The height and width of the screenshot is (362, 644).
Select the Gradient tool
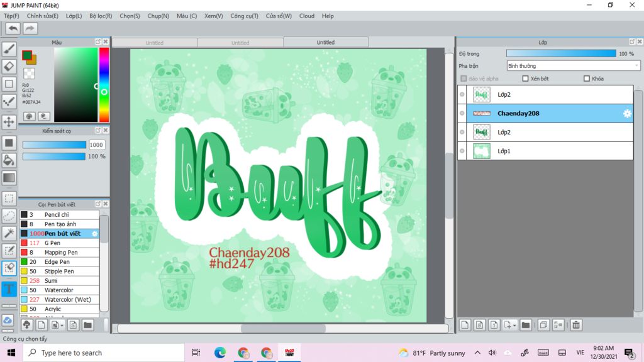pos(9,178)
